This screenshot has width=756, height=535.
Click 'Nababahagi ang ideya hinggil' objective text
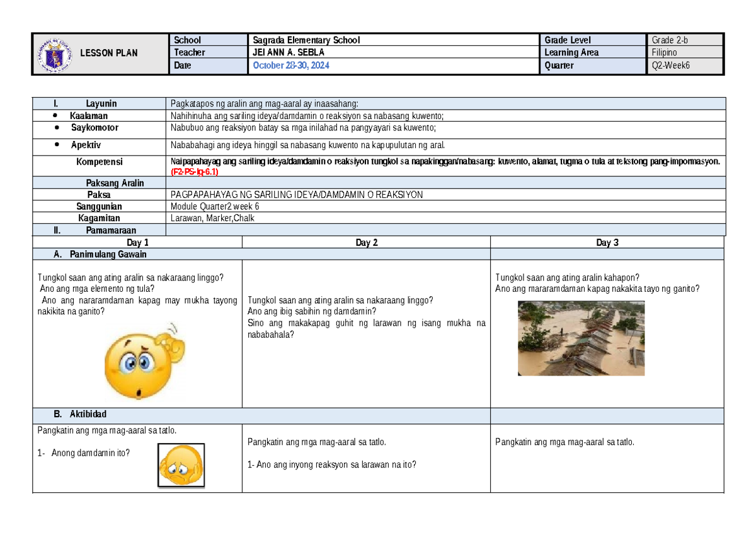click(308, 144)
